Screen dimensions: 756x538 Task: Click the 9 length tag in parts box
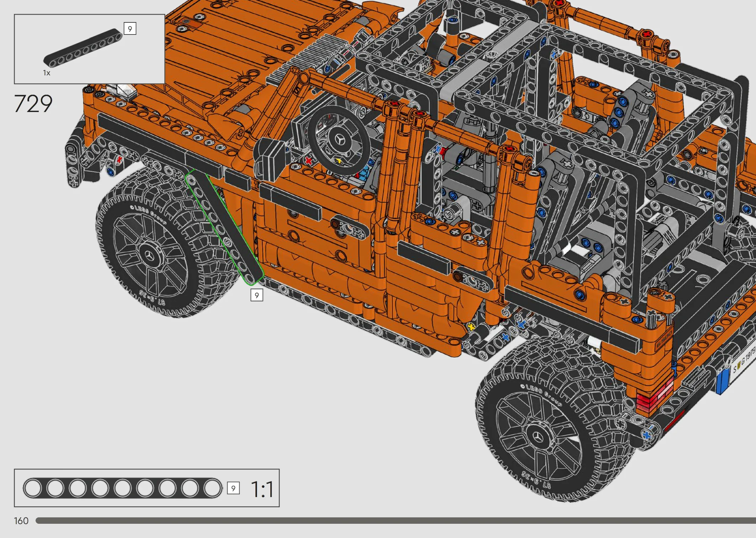coord(130,28)
